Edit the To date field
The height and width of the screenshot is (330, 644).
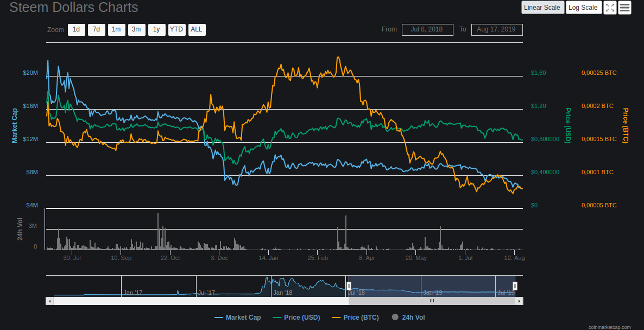pos(497,29)
